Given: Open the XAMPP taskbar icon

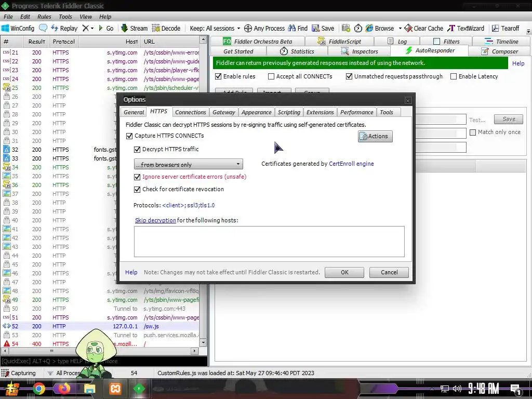Looking at the screenshot, I should [x=115, y=389].
